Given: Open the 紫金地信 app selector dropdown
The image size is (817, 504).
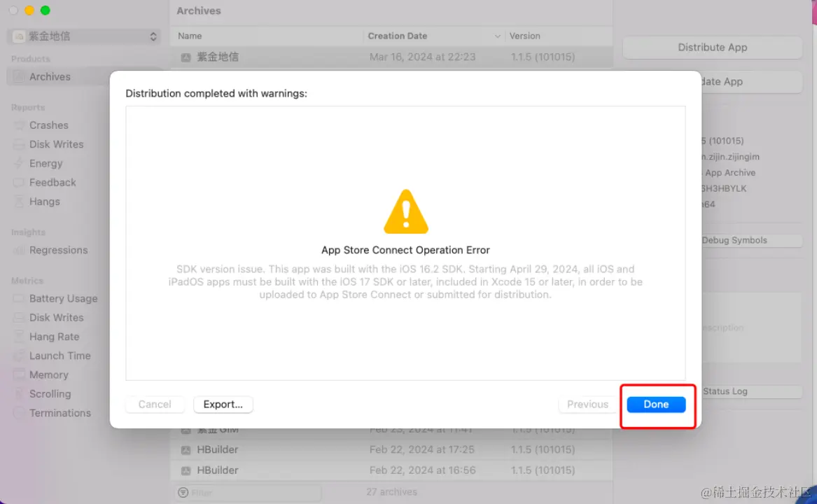Looking at the screenshot, I should tap(85, 36).
